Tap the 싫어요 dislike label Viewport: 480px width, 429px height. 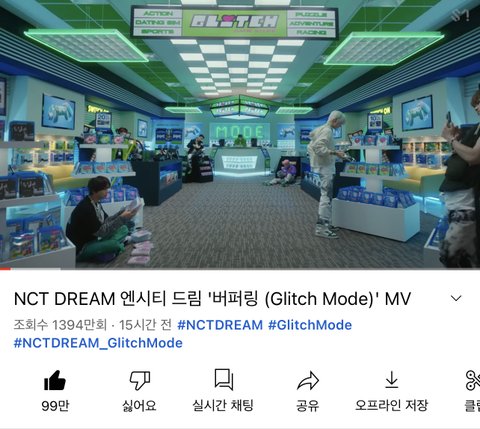tap(140, 406)
